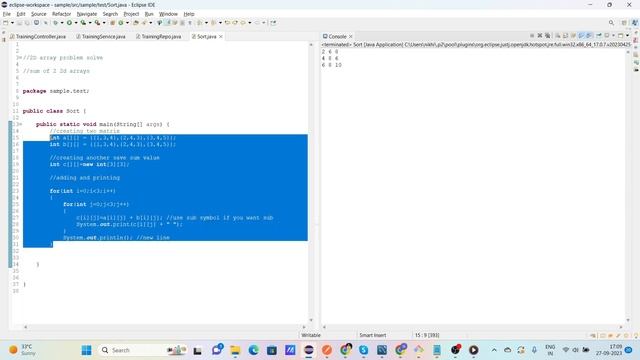Viewport: 640px width, 360px height.
Task: Click the Toggle Mark Occurrences icon
Action: coord(168,23)
